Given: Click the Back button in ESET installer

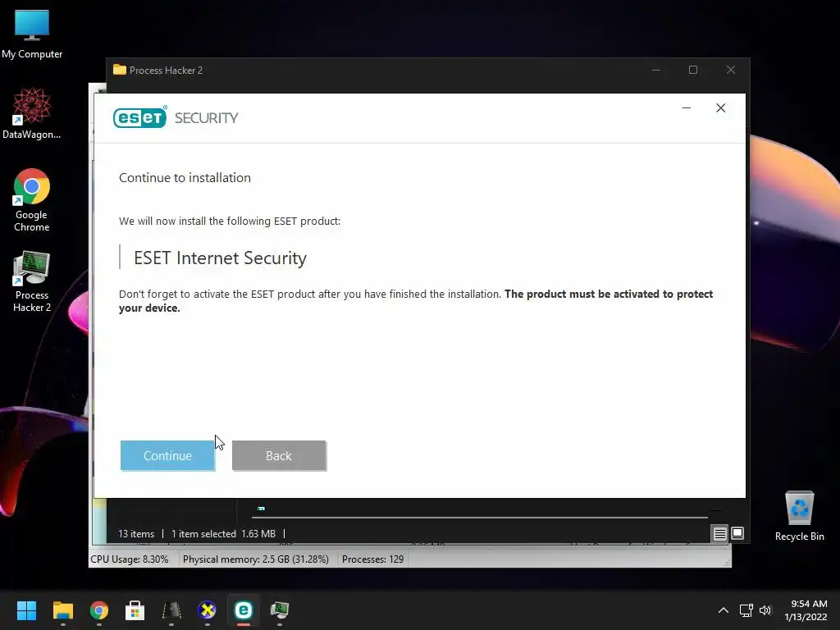Looking at the screenshot, I should click(x=279, y=455).
